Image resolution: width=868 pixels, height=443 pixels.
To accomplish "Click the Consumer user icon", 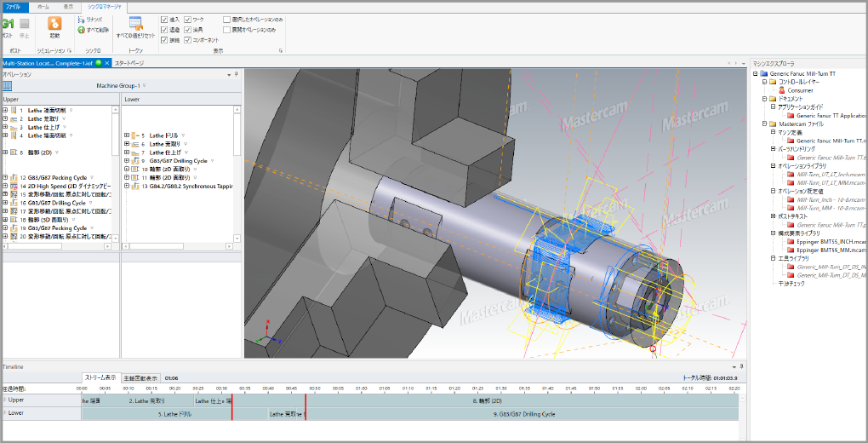I will (782, 89).
